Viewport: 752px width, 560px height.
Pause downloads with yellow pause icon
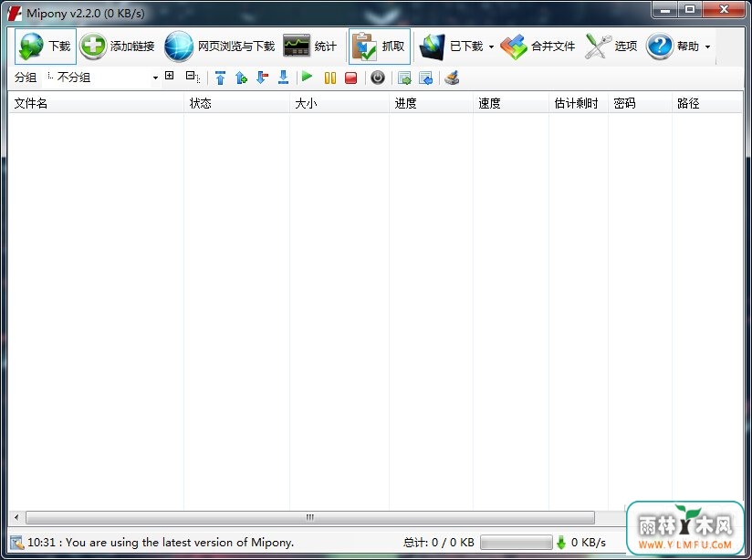(330, 78)
